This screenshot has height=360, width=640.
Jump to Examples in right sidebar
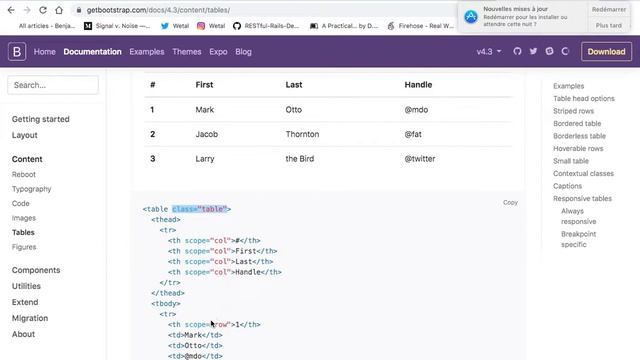(x=568, y=86)
